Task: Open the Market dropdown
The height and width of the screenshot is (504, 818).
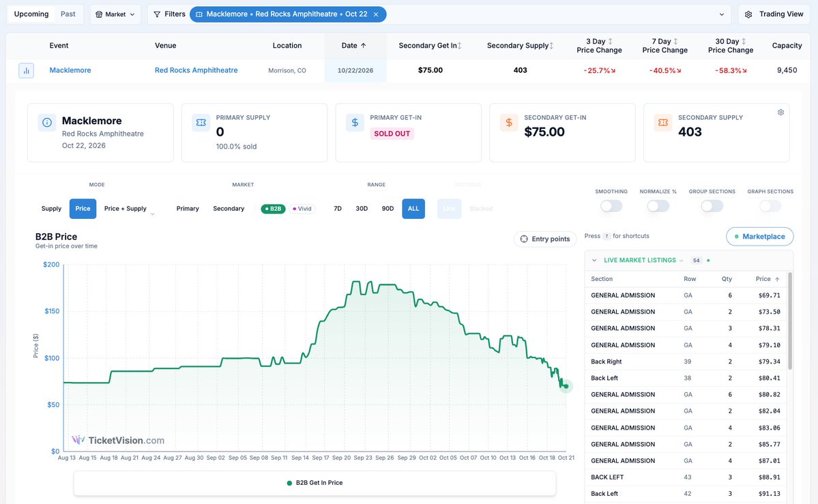Action: 115,14
